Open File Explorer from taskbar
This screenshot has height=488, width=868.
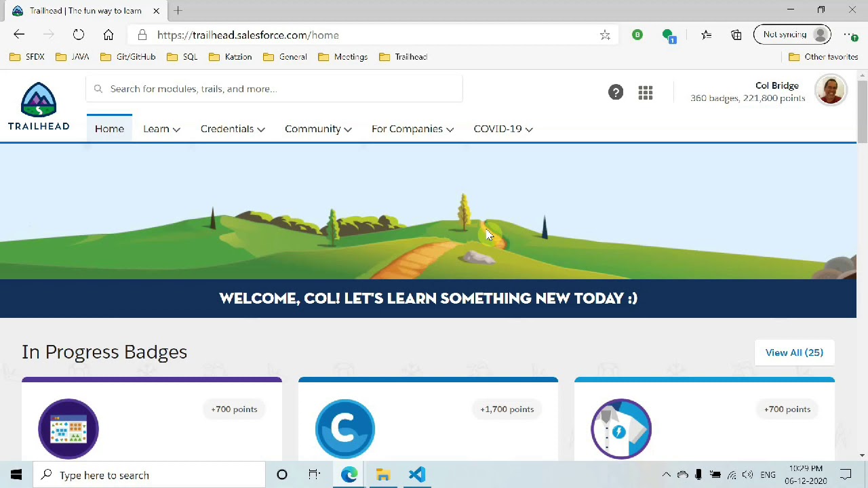point(383,475)
